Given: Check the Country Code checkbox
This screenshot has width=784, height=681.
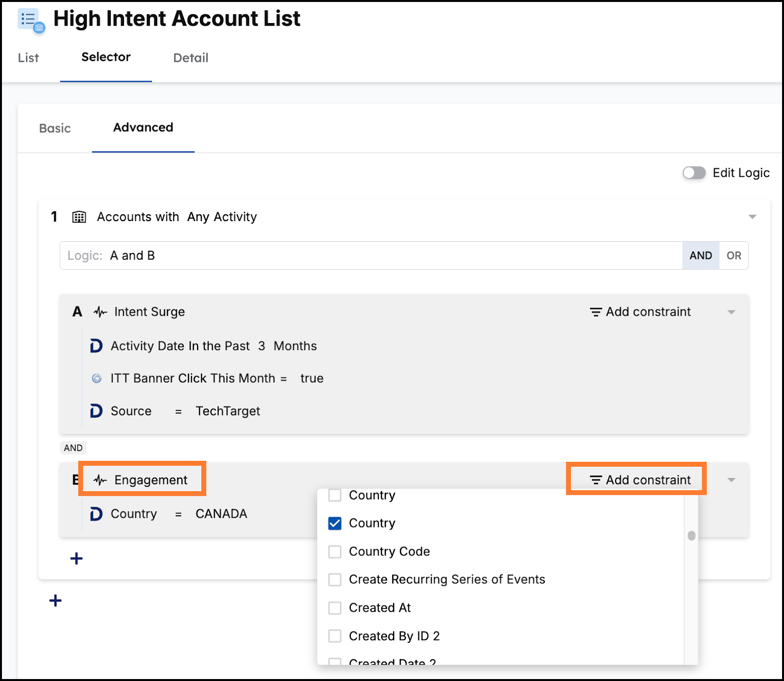Looking at the screenshot, I should [x=335, y=552].
